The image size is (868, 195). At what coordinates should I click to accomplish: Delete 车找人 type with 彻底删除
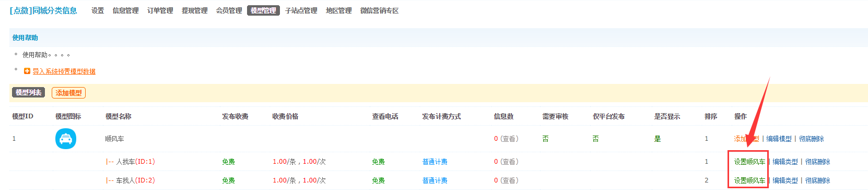pos(817,180)
